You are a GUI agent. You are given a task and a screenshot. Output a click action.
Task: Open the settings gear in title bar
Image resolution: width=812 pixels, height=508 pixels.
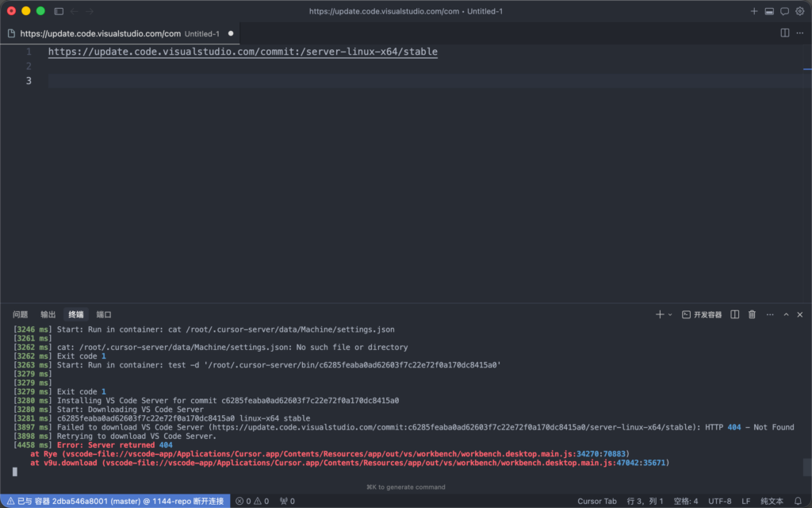[799, 11]
